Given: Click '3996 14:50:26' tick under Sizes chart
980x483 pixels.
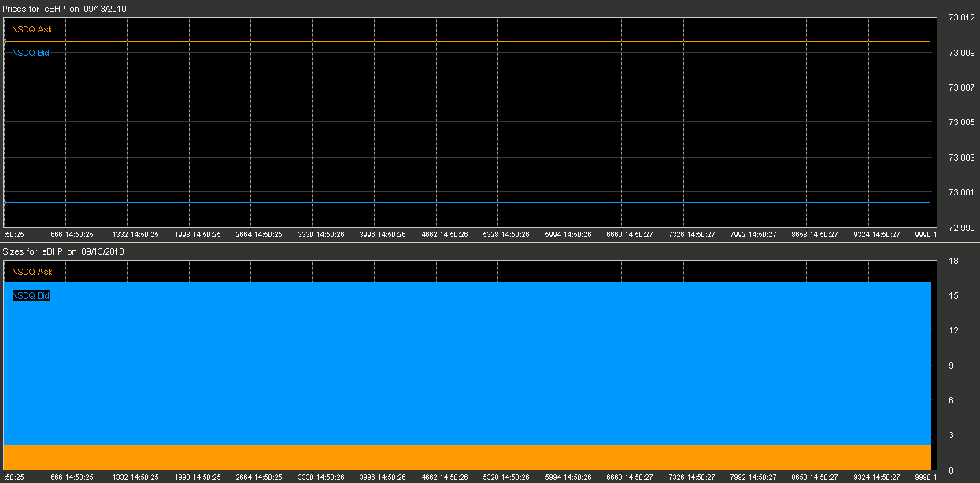Looking at the screenshot, I should click(383, 477).
